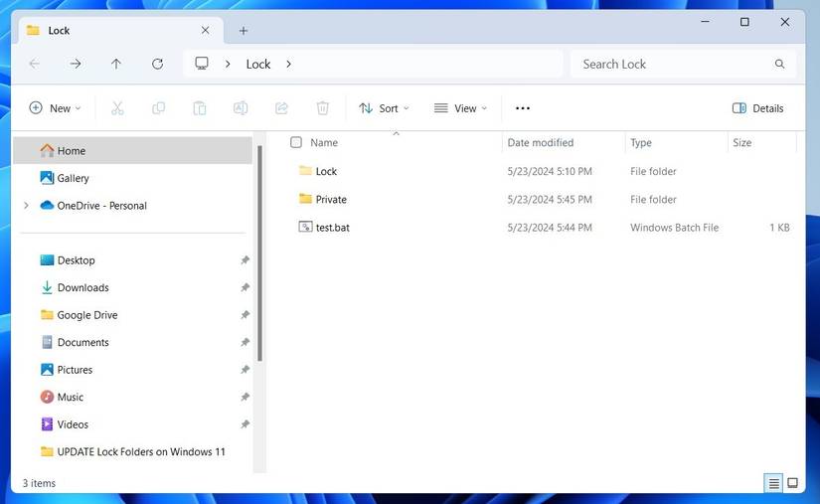Refresh the current folder view
The height and width of the screenshot is (504, 820).
click(x=157, y=64)
